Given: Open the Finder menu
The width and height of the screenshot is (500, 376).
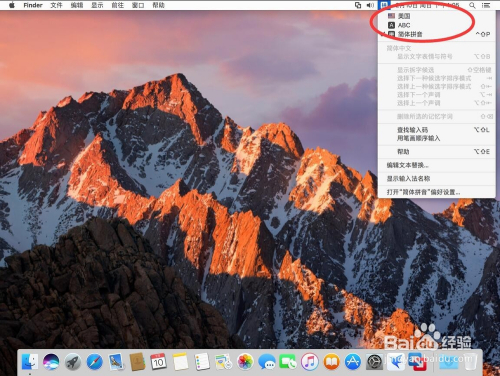Looking at the screenshot, I should click(33, 5).
